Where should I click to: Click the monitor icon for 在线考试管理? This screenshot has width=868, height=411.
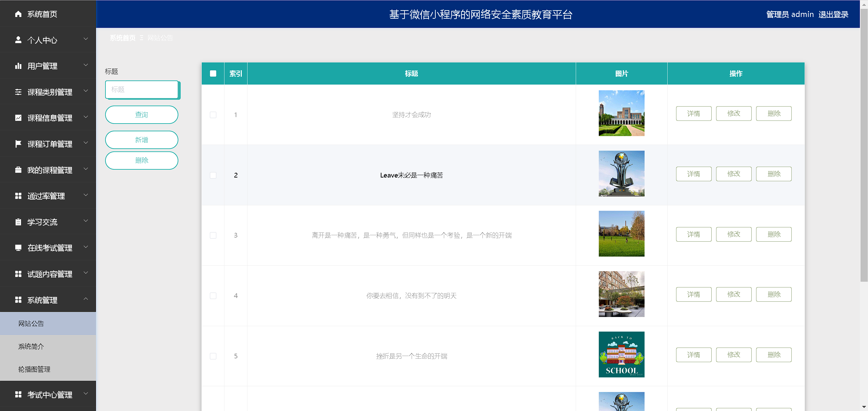(x=18, y=248)
